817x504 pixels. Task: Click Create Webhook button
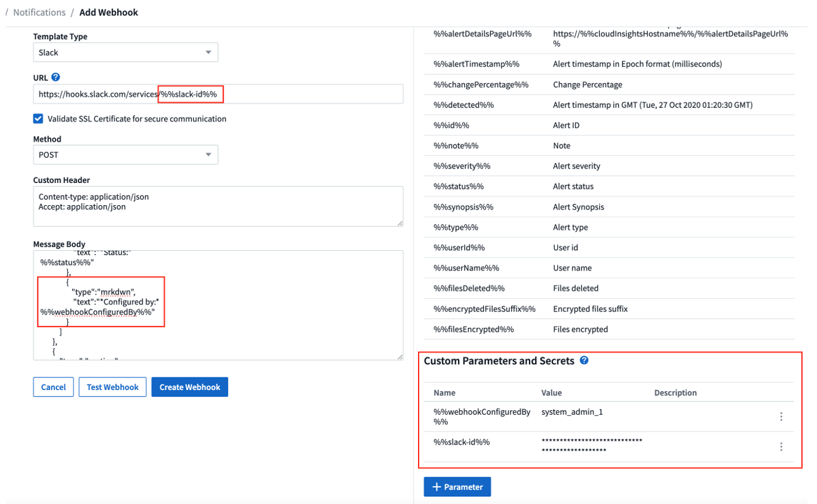click(189, 387)
